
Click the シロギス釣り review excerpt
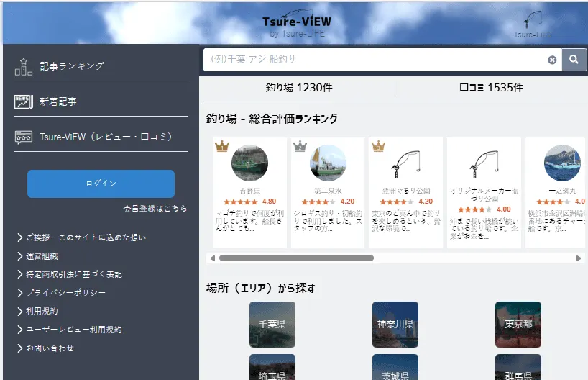[328, 220]
